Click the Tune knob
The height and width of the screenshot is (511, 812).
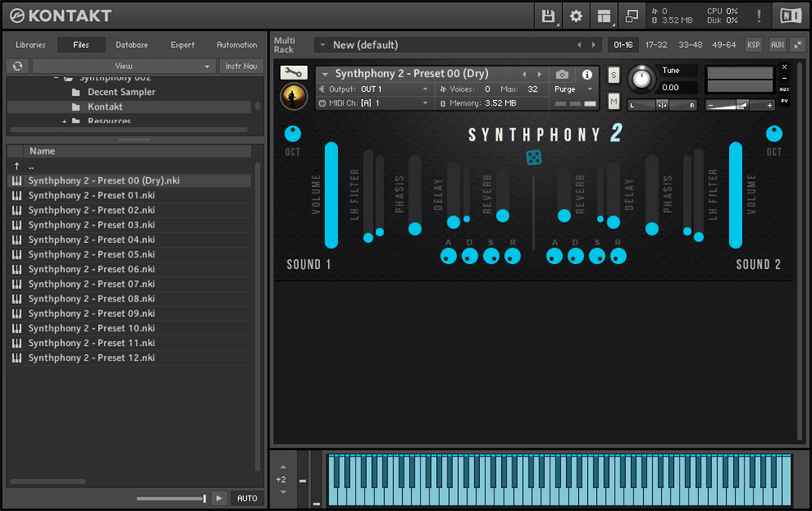tap(641, 80)
